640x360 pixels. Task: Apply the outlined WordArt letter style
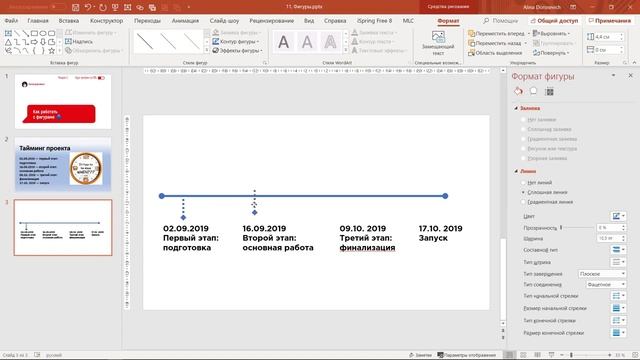tap(330, 42)
